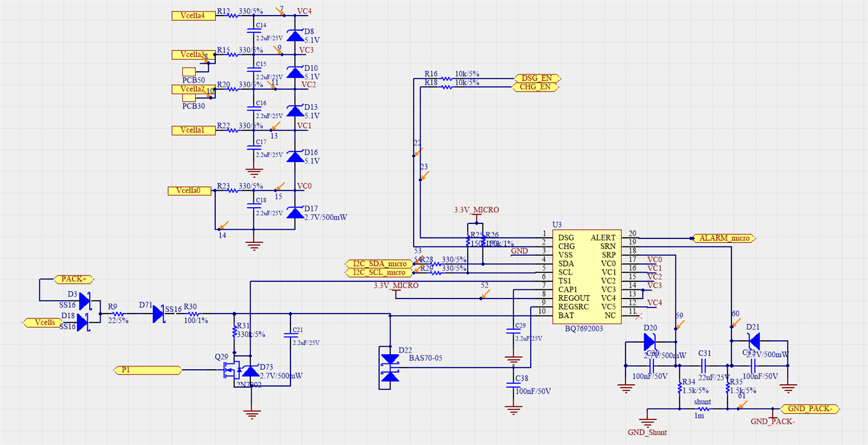Click the PCB30 label
Screen dimensions: 868x445
(x=193, y=106)
